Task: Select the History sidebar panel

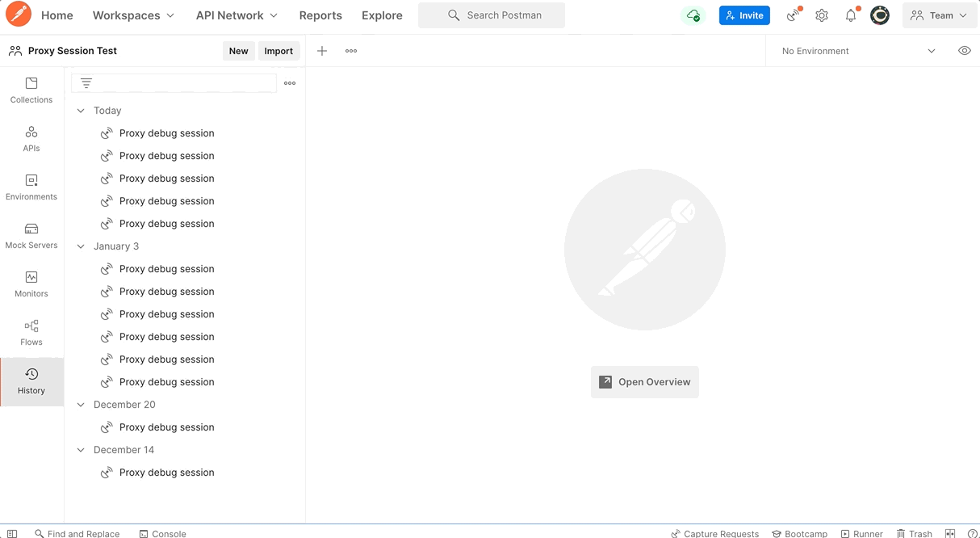Action: point(31,381)
